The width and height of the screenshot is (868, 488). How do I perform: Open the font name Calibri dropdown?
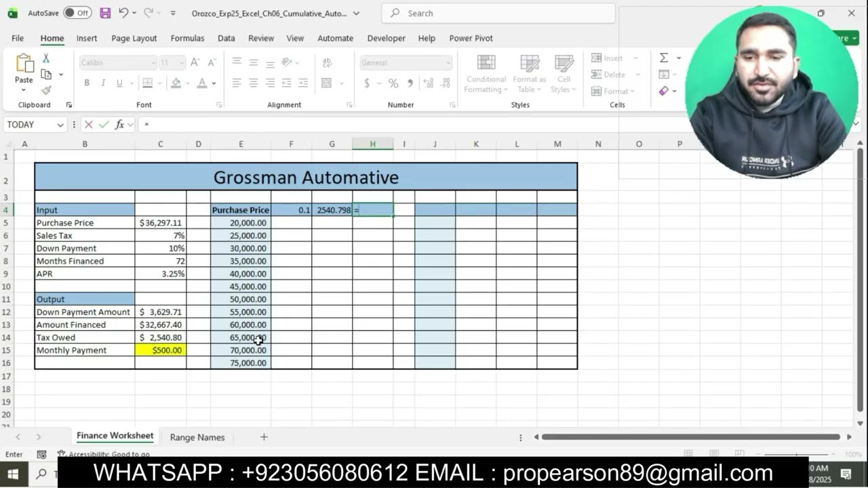pyautogui.click(x=153, y=62)
